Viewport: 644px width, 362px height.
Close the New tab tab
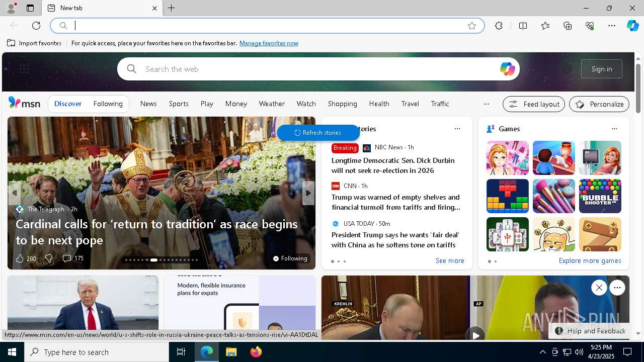pyautogui.click(x=154, y=8)
